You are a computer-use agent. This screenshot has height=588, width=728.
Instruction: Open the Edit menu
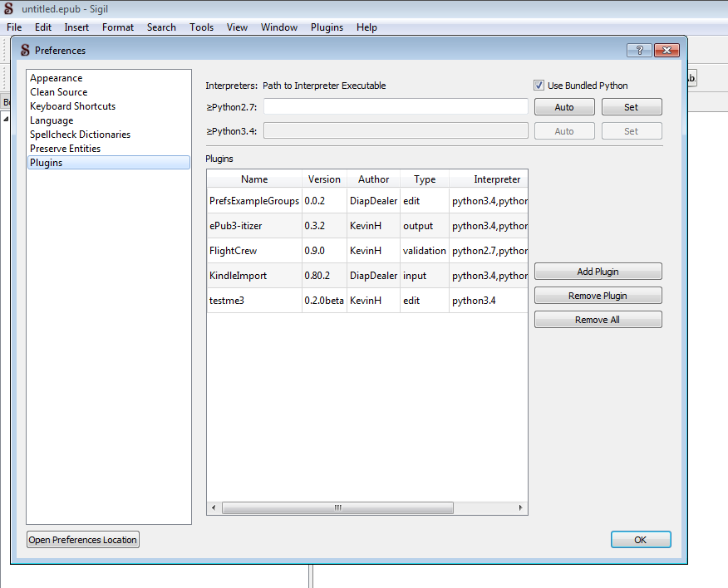click(42, 27)
